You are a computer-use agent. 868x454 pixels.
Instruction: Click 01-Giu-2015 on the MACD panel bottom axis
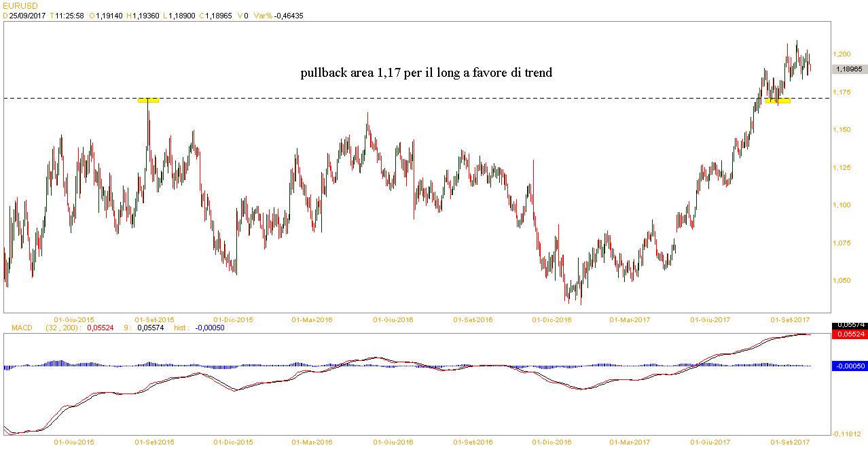74,442
